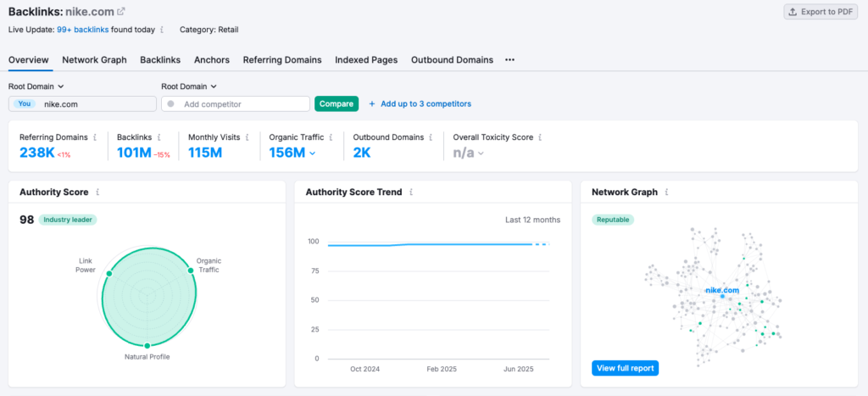The image size is (868, 396).
Task: Click the Industry leader badge
Action: pos(68,220)
